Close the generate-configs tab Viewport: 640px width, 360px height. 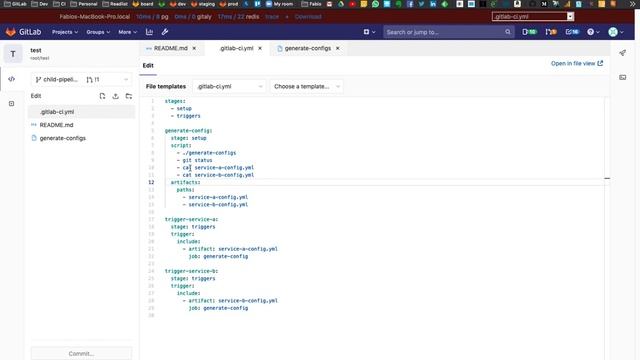tap(338, 48)
